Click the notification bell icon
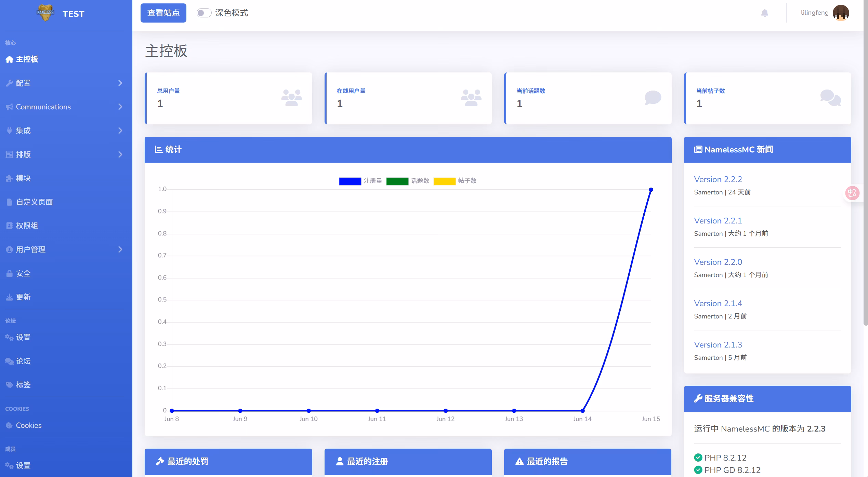Viewport: 868px width, 477px height. click(764, 13)
